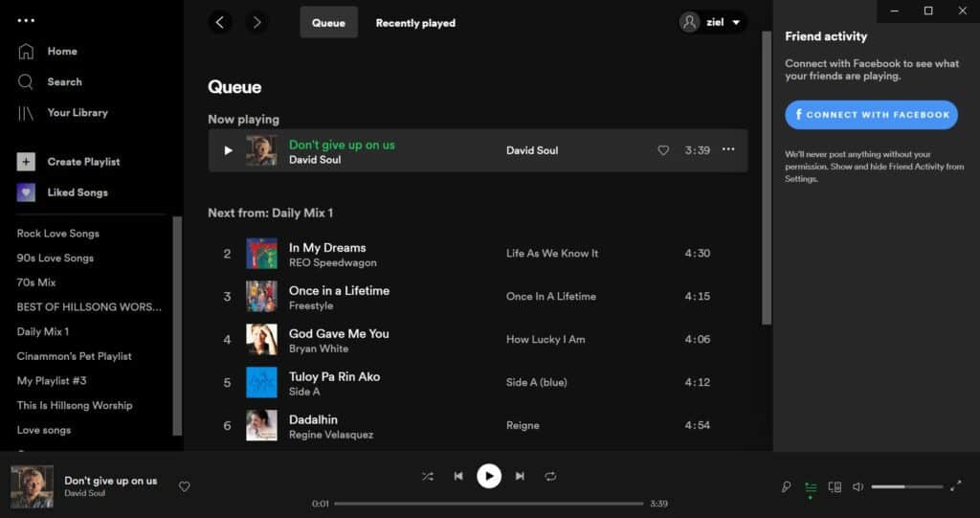The image size is (980, 518).
Task: Open the How Lucky I Am album
Action: click(546, 339)
